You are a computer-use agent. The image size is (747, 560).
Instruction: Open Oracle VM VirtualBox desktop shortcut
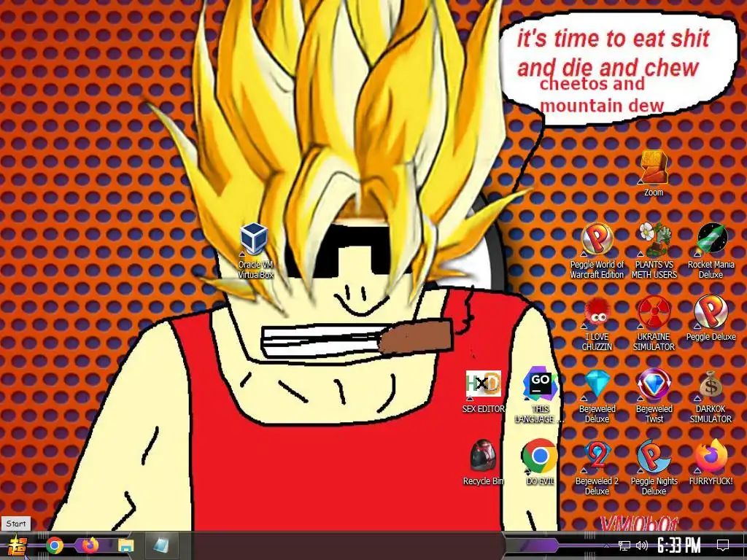tap(255, 251)
